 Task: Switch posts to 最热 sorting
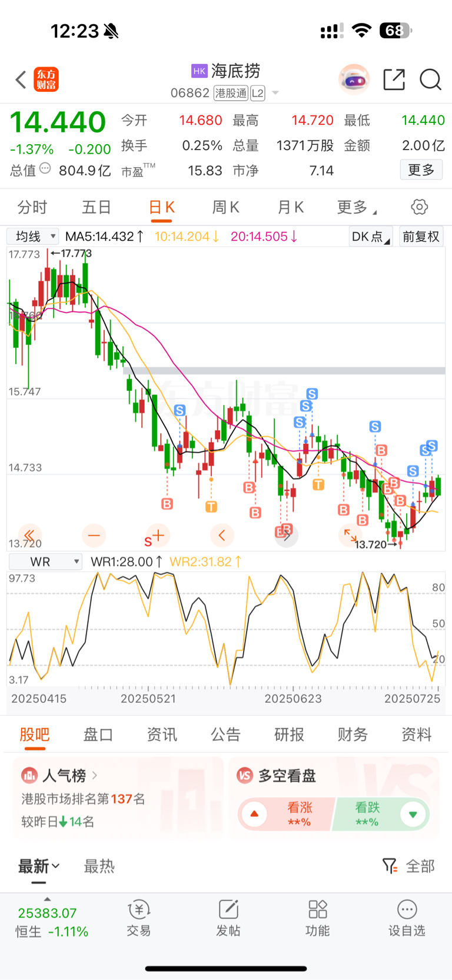pyautogui.click(x=99, y=866)
